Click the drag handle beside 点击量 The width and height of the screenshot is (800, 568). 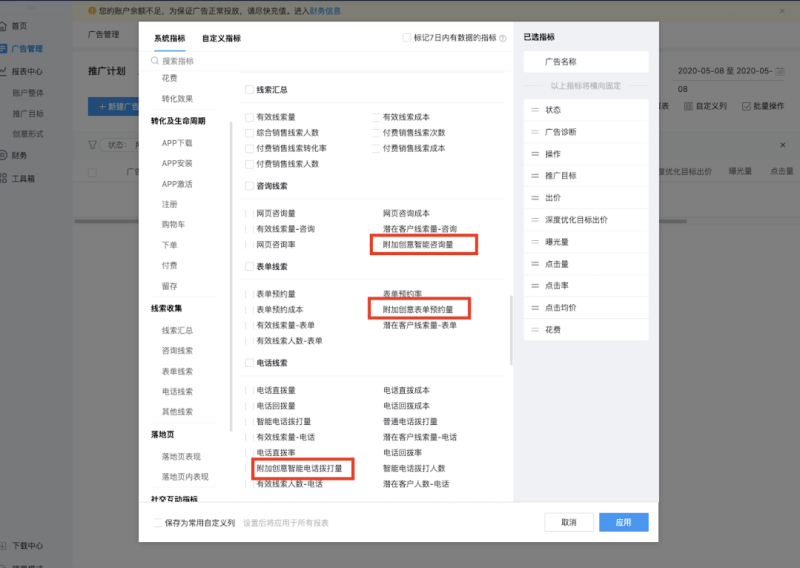(535, 264)
